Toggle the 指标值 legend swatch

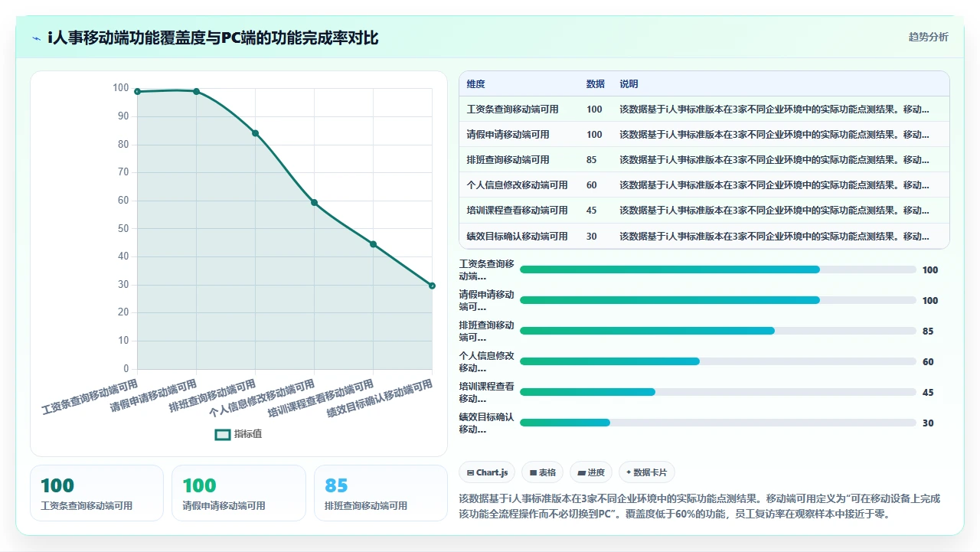pos(223,434)
